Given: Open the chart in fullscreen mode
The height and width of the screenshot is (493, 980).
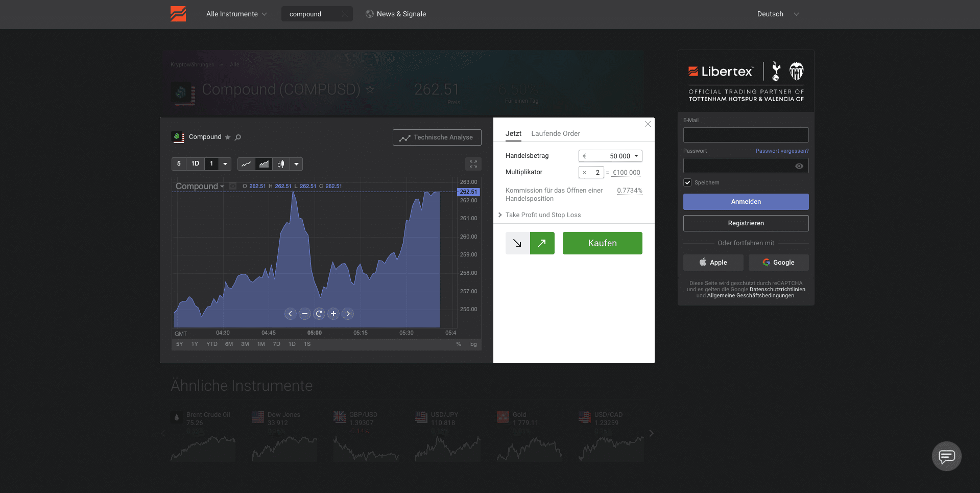Looking at the screenshot, I should (473, 164).
